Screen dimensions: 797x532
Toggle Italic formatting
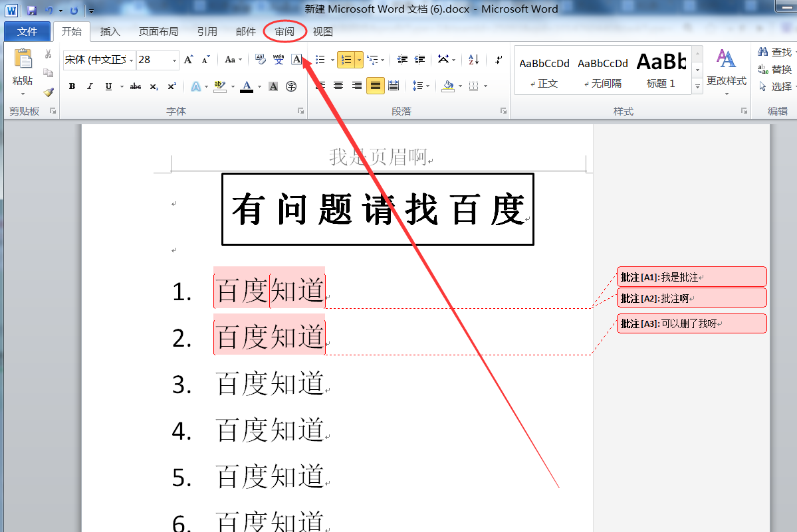(90, 86)
